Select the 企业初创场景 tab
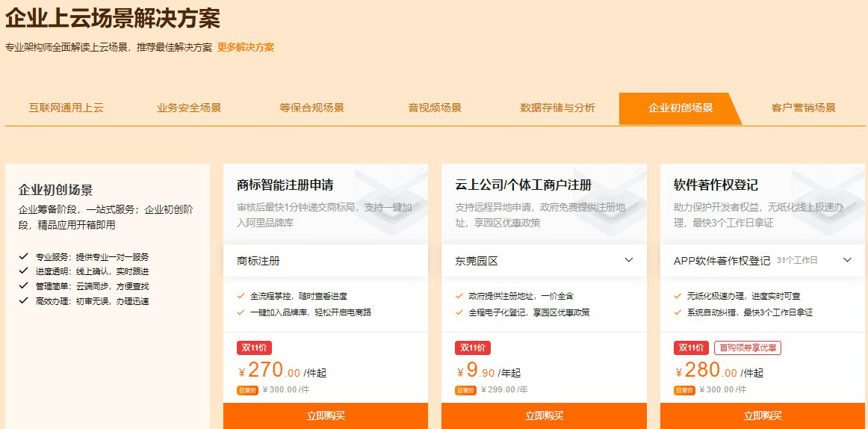Image resolution: width=868 pixels, height=429 pixels. click(680, 108)
